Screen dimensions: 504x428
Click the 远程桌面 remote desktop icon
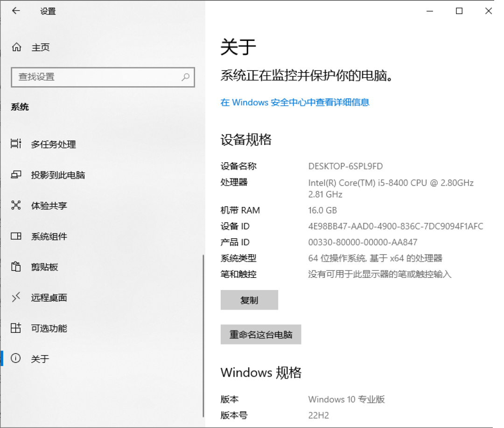click(x=16, y=297)
